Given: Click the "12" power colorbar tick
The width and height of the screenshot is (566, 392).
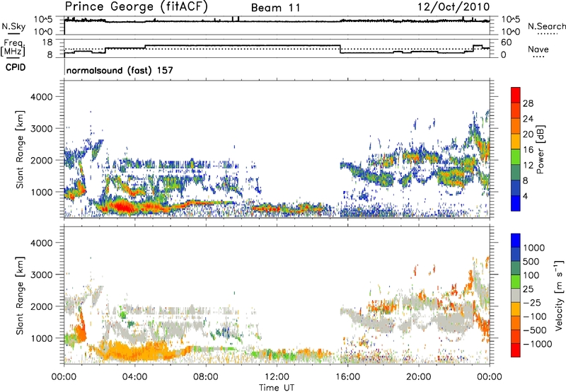Looking at the screenshot, I should click(528, 166).
